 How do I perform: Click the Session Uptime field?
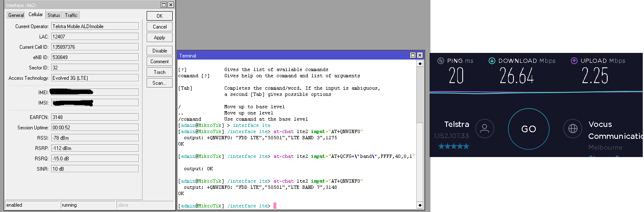click(x=95, y=127)
